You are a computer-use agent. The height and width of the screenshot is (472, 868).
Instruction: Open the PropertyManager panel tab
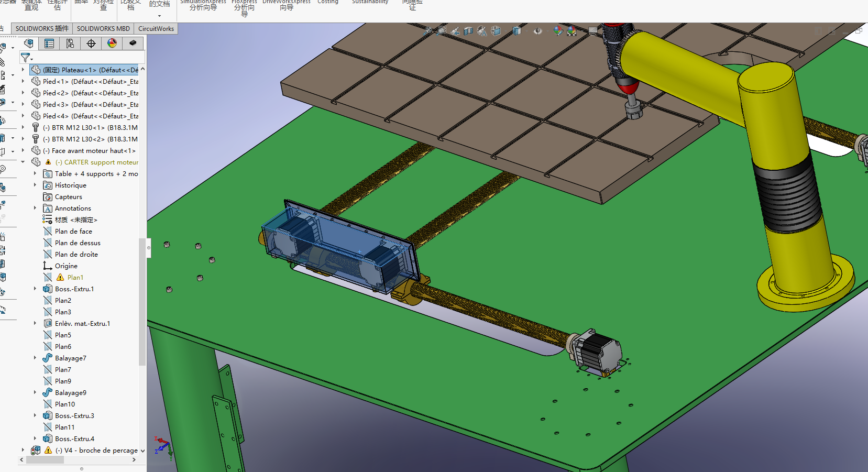pos(49,43)
